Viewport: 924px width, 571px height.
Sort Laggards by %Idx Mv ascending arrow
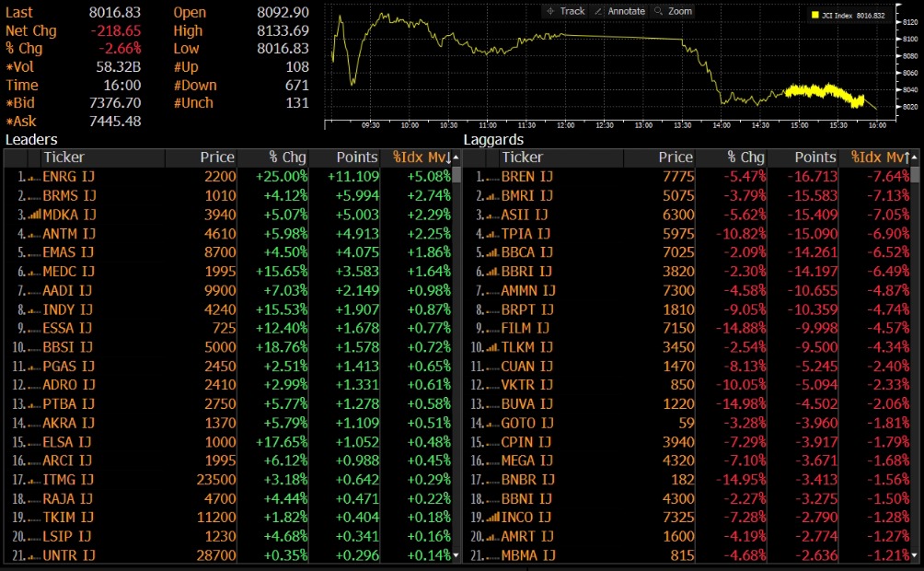(905, 158)
